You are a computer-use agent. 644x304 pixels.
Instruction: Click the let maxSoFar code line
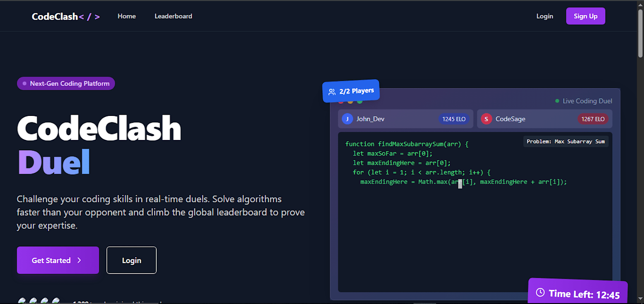[393, 154]
